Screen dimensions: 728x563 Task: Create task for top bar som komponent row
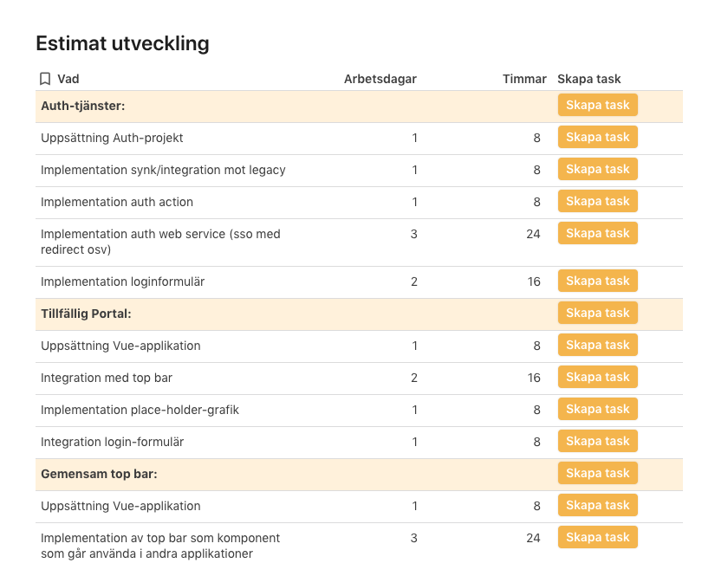click(x=597, y=537)
